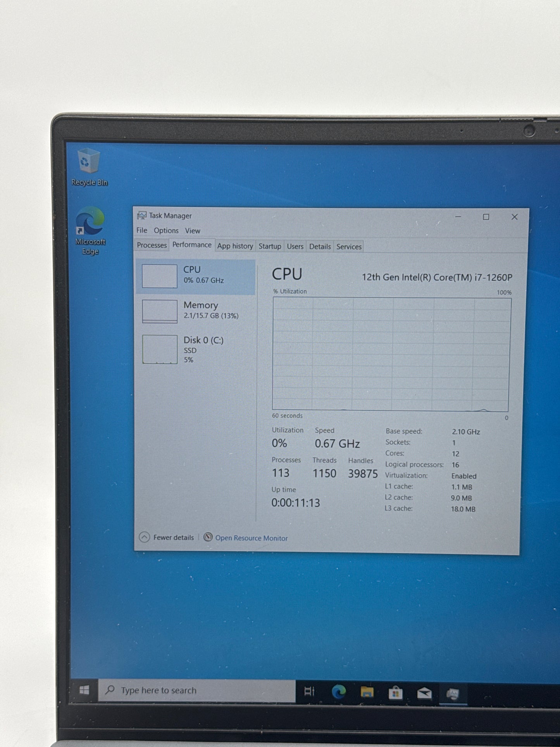560x747 pixels.
Task: Click Open Resource Monitor link
Action: click(252, 538)
